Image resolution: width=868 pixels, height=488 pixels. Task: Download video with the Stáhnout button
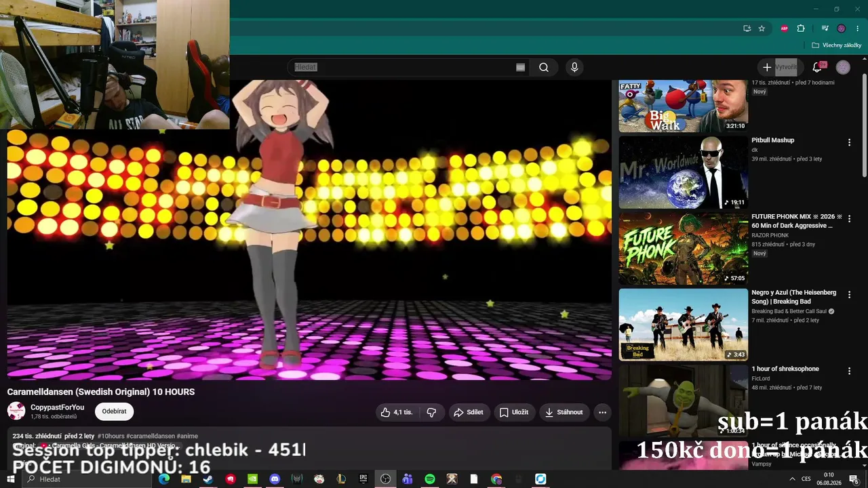(564, 412)
